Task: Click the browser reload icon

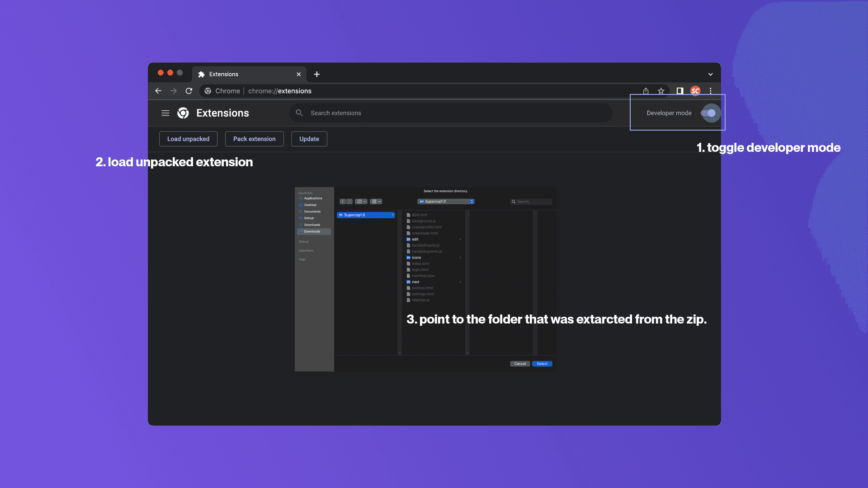Action: 189,91
